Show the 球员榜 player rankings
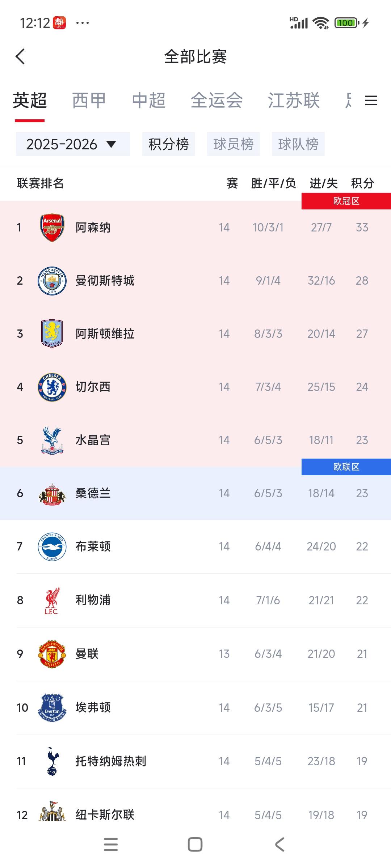The height and width of the screenshot is (868, 391). [233, 144]
